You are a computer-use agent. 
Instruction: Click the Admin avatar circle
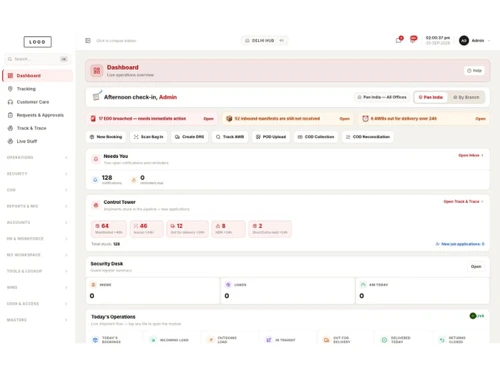click(x=464, y=41)
